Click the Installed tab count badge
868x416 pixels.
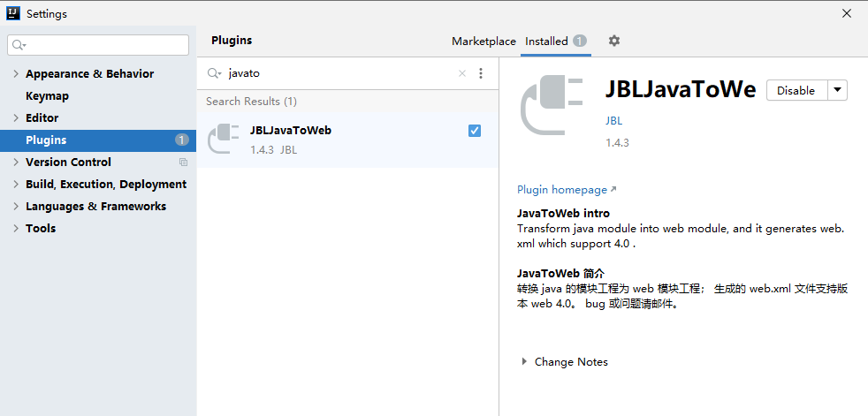tap(580, 41)
